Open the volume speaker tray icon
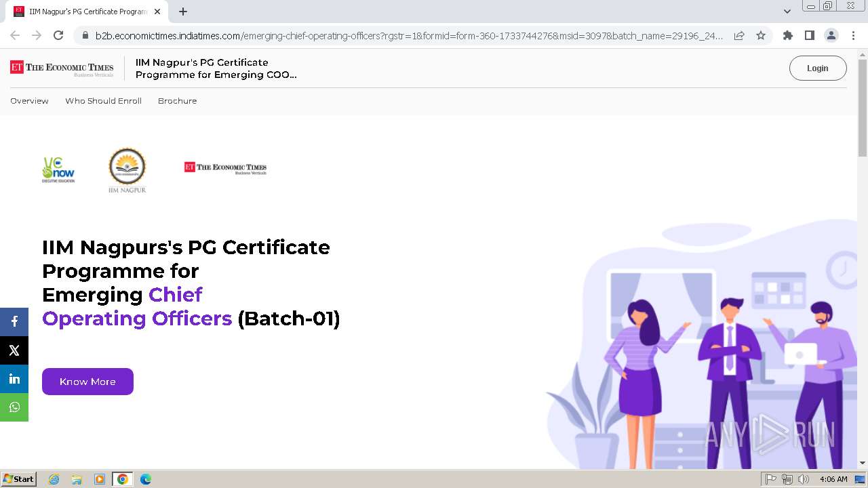Image resolution: width=868 pixels, height=488 pixels. (804, 479)
